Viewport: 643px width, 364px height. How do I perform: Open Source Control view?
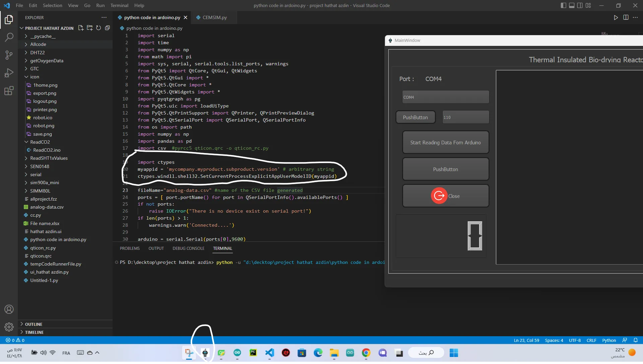[x=9, y=55]
